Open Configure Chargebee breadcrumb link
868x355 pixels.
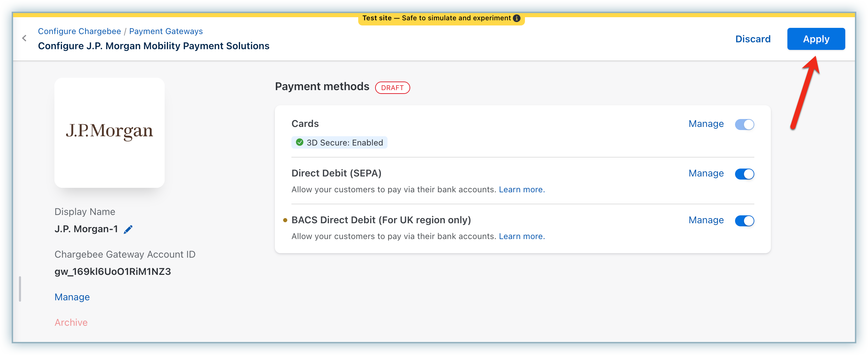coord(79,31)
